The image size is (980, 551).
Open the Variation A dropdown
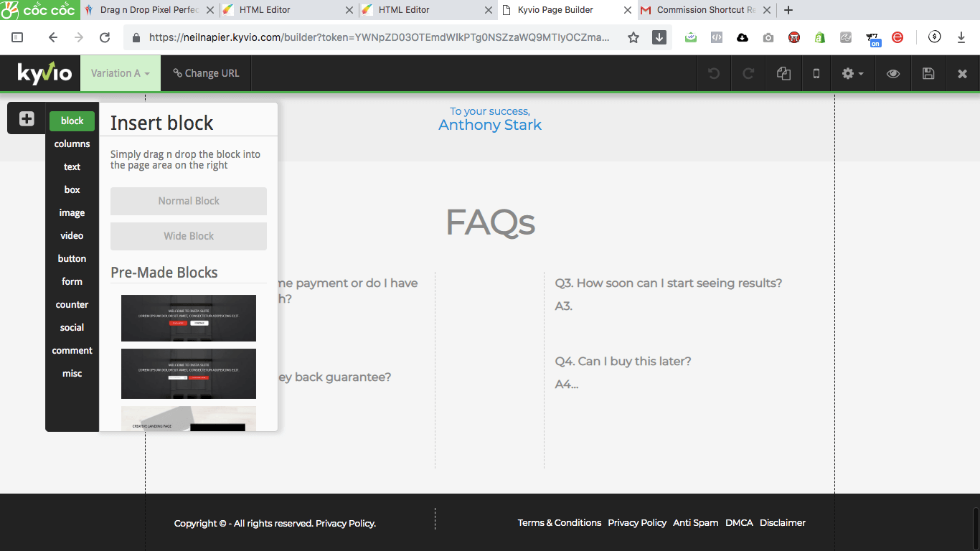click(121, 73)
